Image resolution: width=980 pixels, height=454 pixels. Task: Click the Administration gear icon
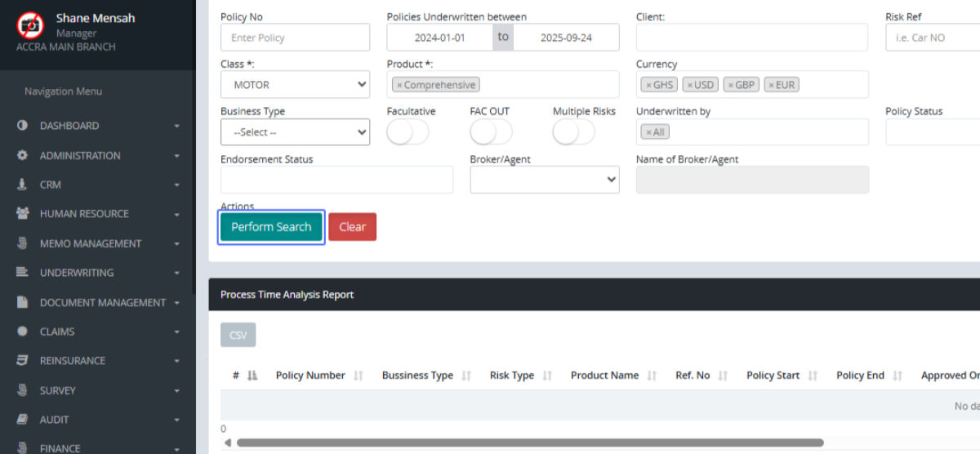click(22, 155)
